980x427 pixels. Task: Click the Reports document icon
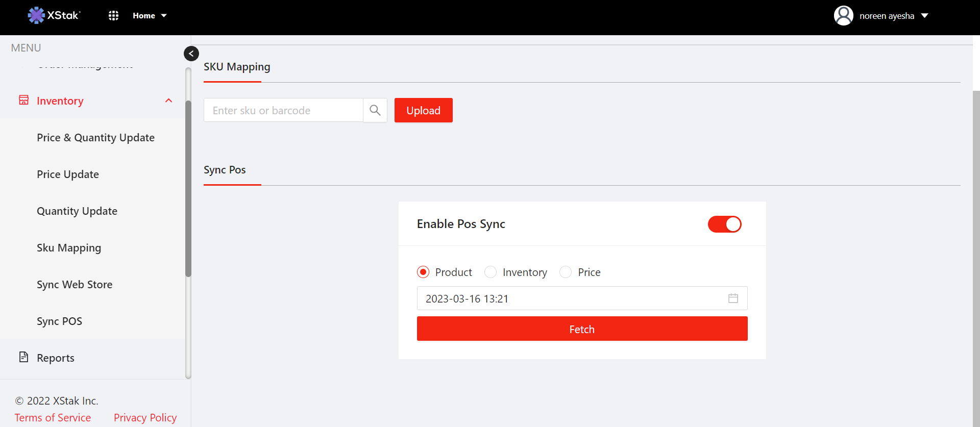tap(24, 357)
